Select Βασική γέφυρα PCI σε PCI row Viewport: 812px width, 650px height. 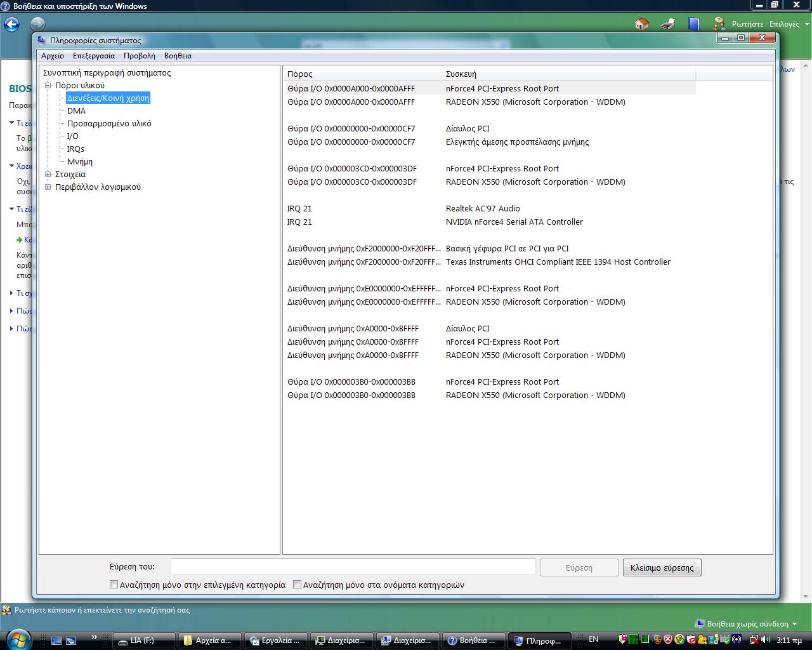pyautogui.click(x=491, y=248)
